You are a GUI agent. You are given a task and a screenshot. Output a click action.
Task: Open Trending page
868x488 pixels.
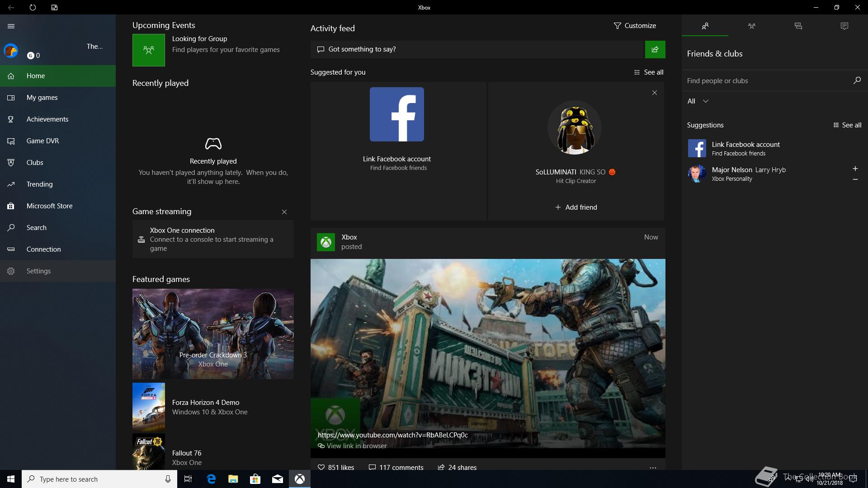tap(58, 184)
